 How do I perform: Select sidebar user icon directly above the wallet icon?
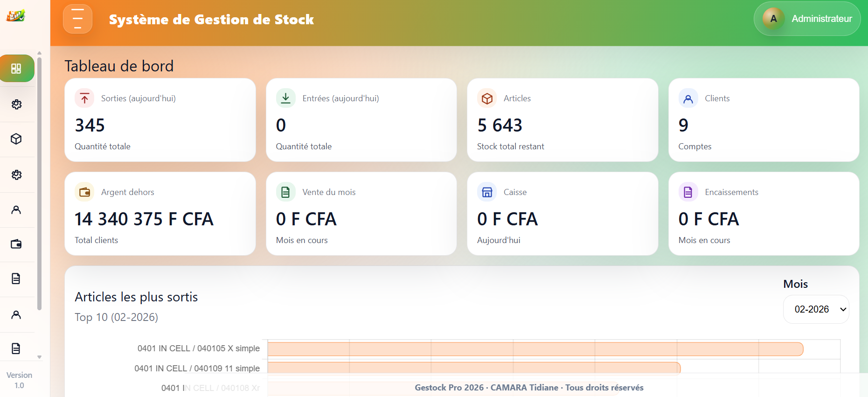pos(16,209)
